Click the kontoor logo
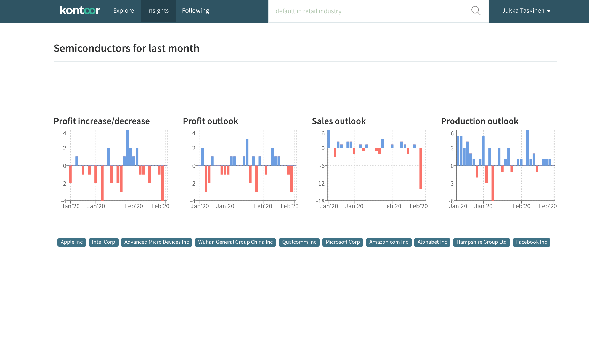 80,10
